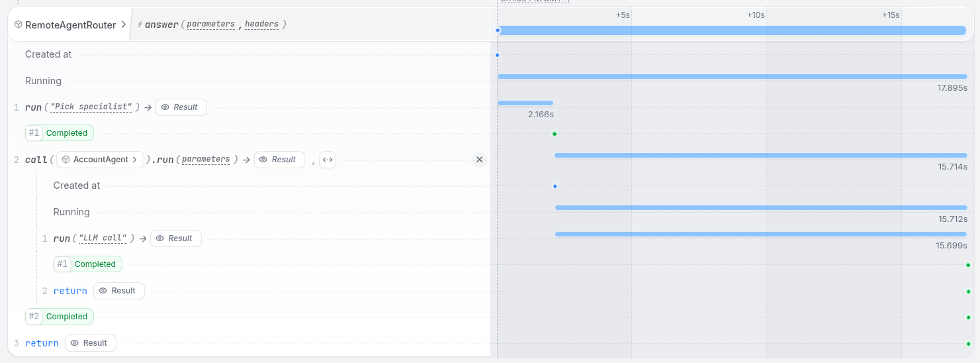Expand chevron next to RemoteAgentRouter
The image size is (980, 363).
coord(123,25)
